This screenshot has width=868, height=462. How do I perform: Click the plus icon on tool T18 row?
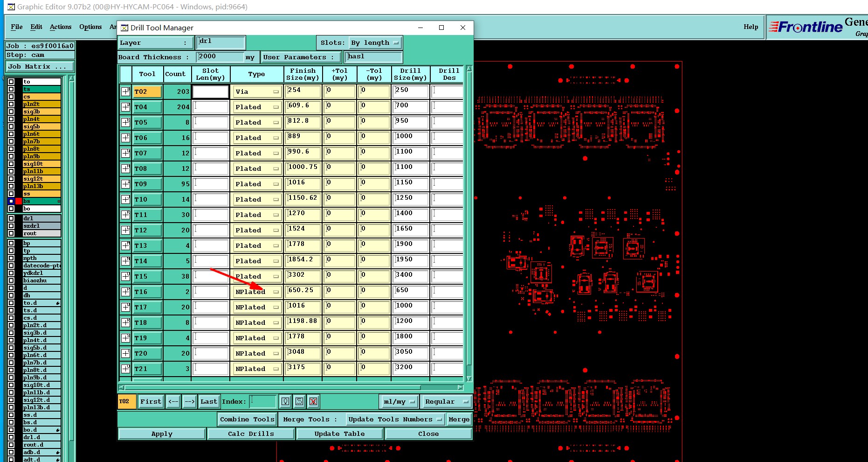pos(126,322)
